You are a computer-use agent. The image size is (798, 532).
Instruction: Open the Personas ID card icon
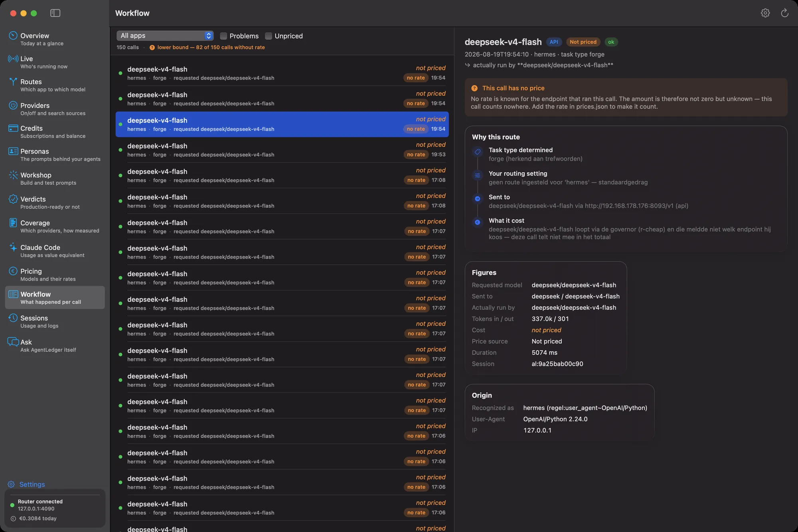tap(13, 151)
